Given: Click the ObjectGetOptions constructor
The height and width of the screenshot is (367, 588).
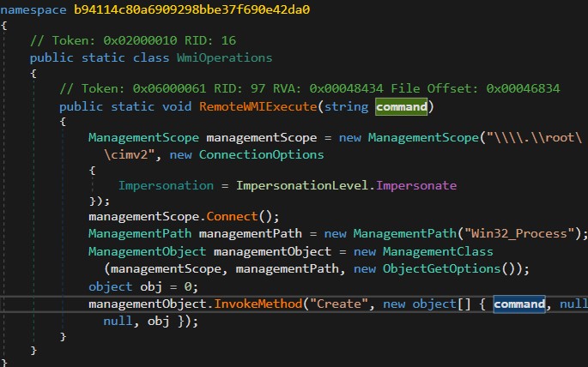Looking at the screenshot, I should (442, 269).
